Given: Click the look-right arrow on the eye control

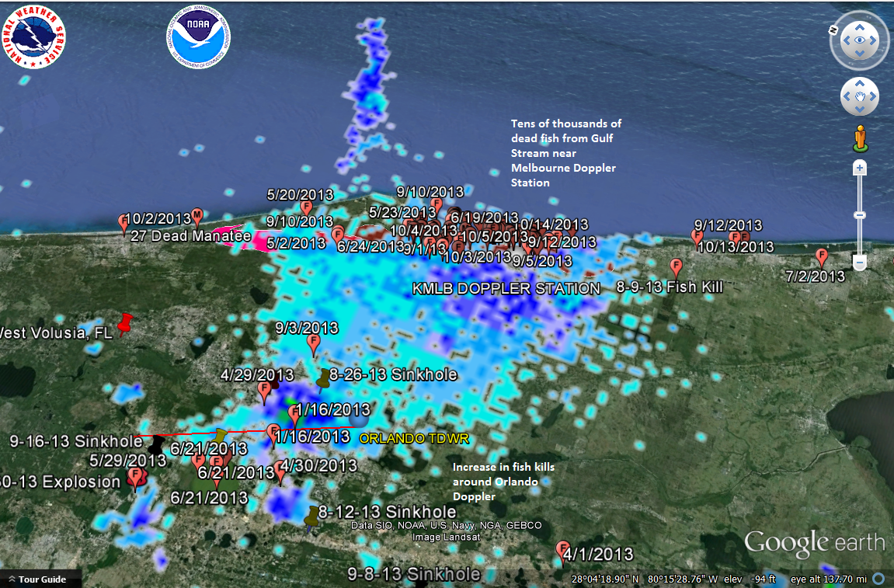Looking at the screenshot, I should coord(874,40).
